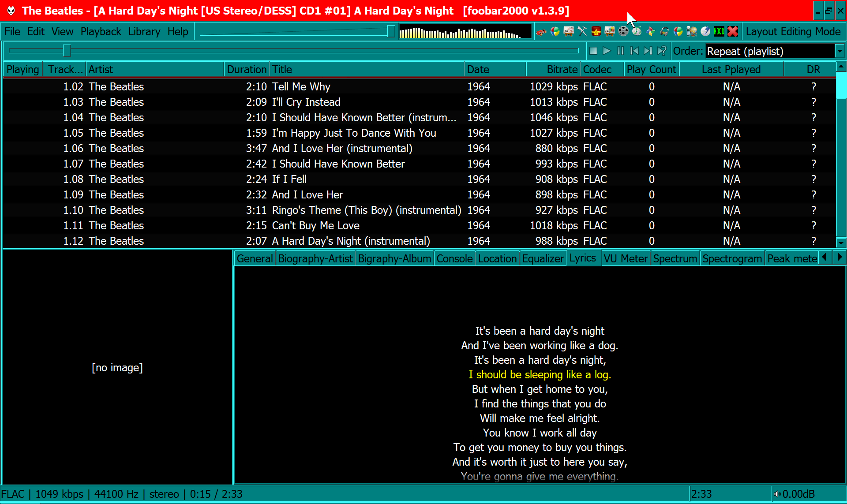Click the spectrum visualization in the toolbar
The image size is (847, 504).
click(x=465, y=31)
